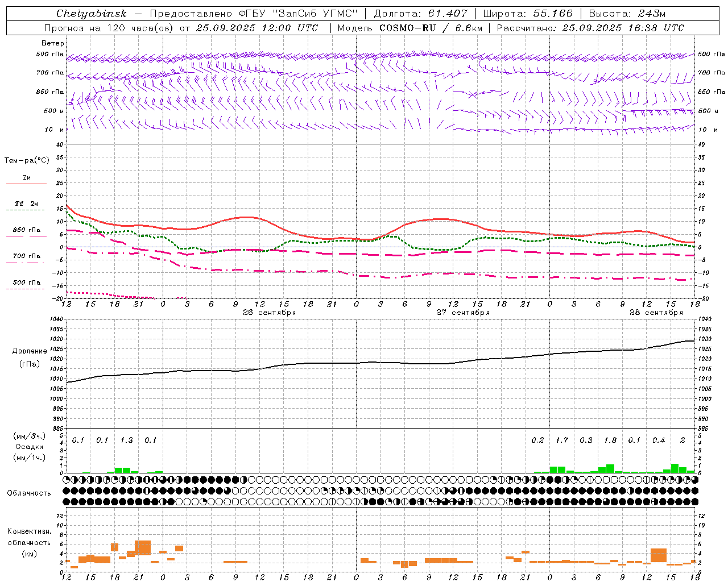The image size is (728, 582).
Task: Select the longitude value Долгота: 61.407
Action: (420, 14)
